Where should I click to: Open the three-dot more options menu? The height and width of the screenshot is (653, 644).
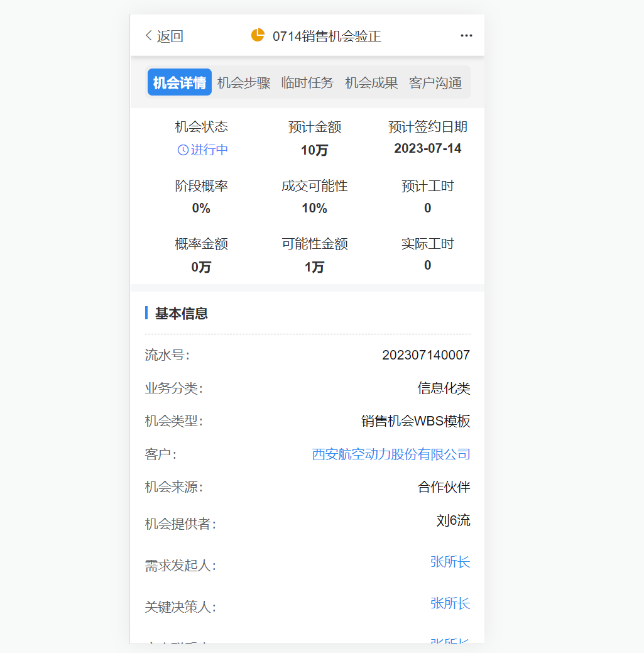[x=466, y=36]
